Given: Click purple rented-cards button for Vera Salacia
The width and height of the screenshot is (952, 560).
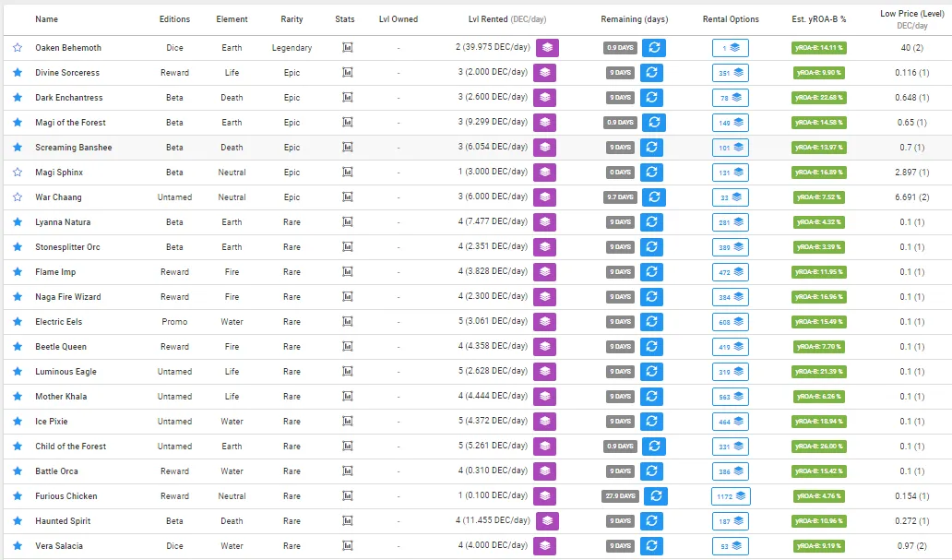Looking at the screenshot, I should coord(544,545).
